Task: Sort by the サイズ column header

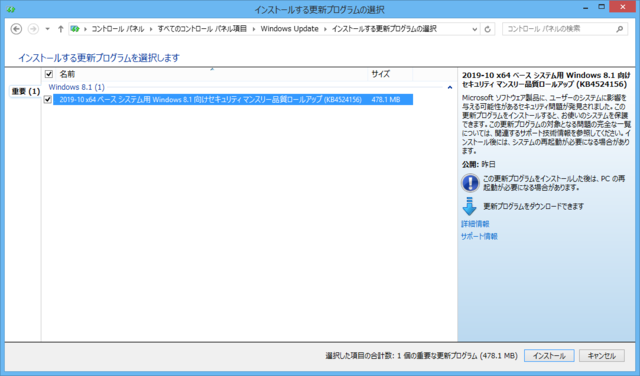Action: click(380, 74)
